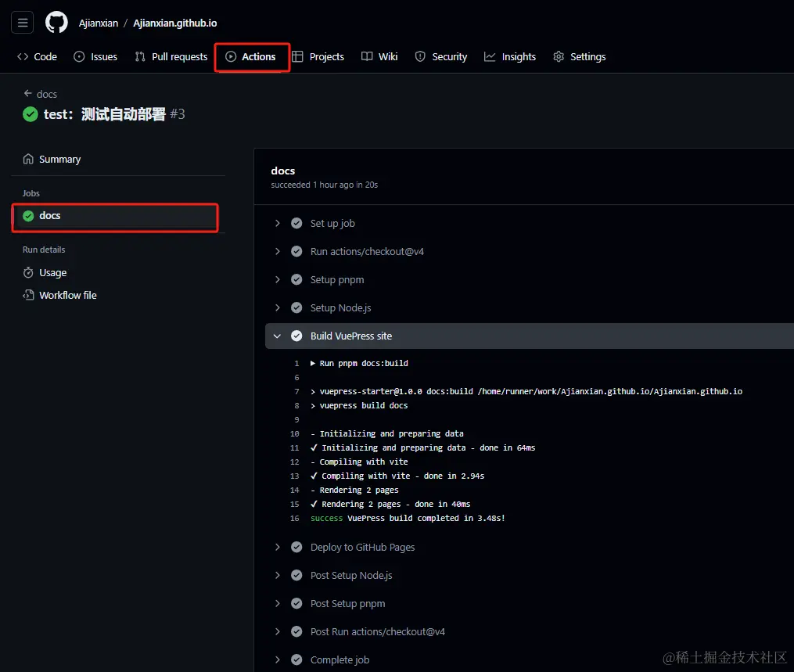
Task: Click the Summary home icon
Action: click(x=28, y=159)
